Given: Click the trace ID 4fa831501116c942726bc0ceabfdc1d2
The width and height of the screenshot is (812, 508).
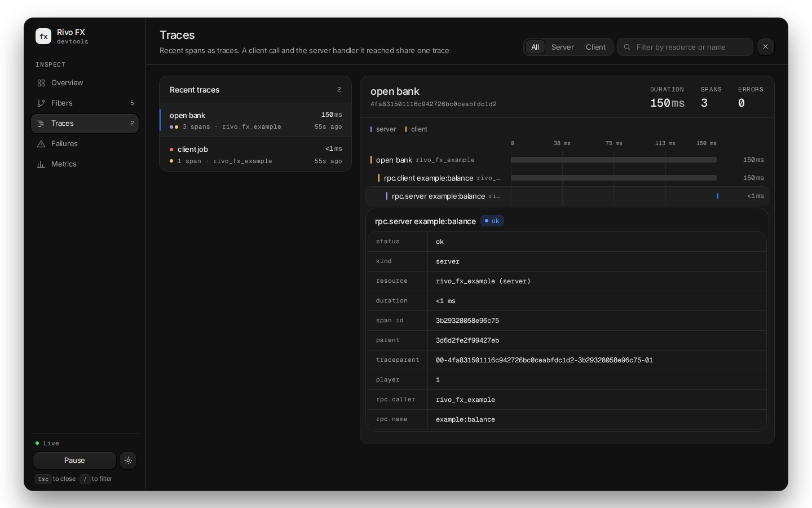Looking at the screenshot, I should click(434, 104).
